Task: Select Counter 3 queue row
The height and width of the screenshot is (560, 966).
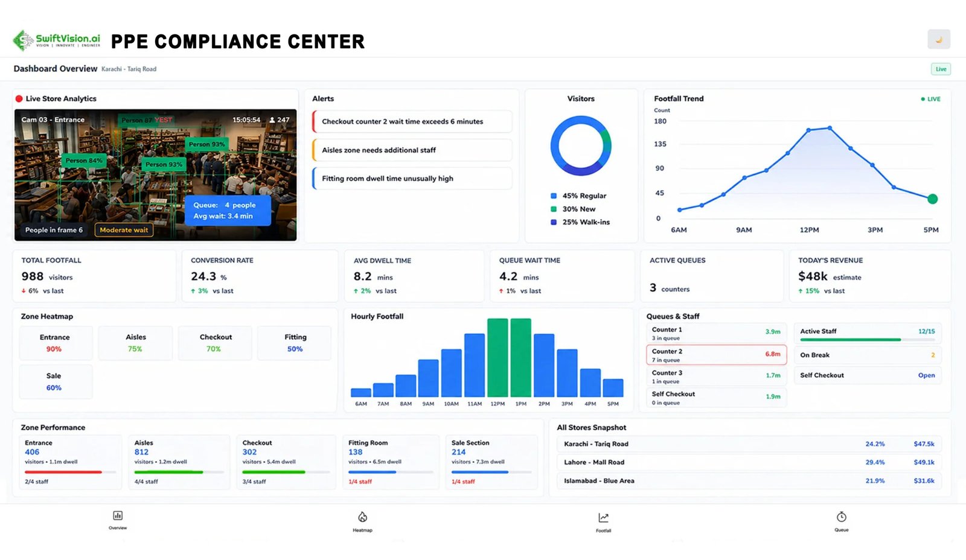Action: [x=717, y=377]
